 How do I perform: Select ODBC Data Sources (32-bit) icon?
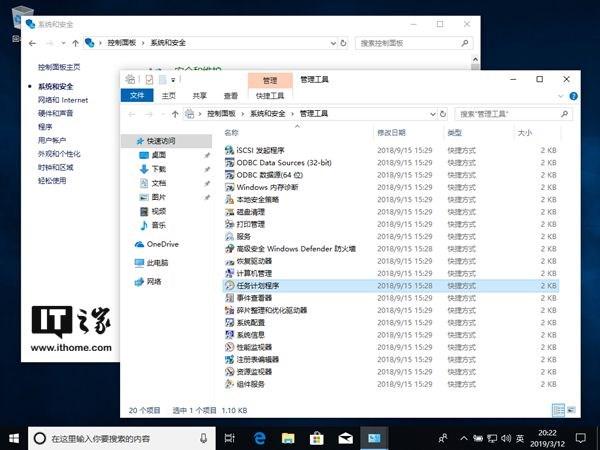(x=229, y=163)
